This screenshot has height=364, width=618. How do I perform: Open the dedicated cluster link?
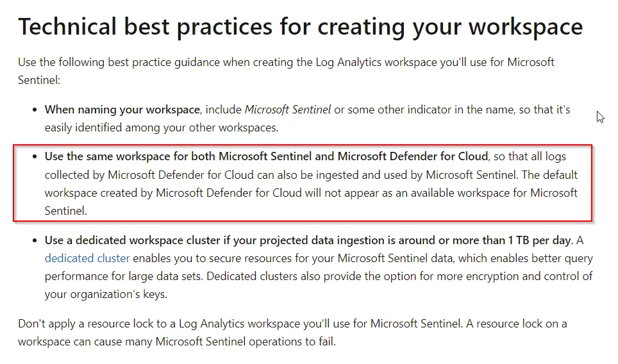pyautogui.click(x=87, y=258)
